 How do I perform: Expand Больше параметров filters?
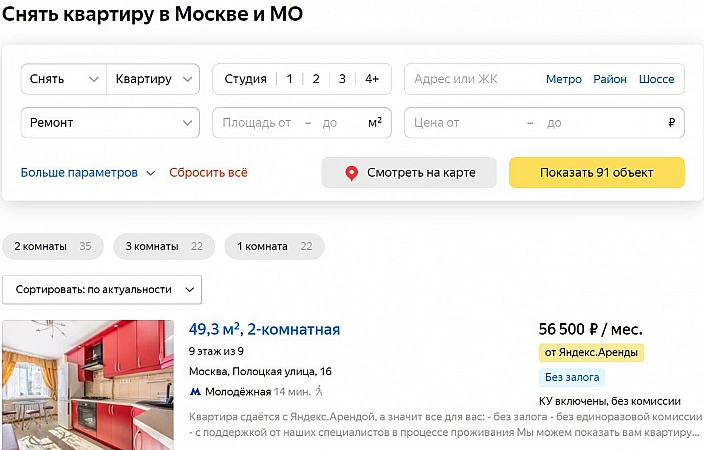(88, 172)
